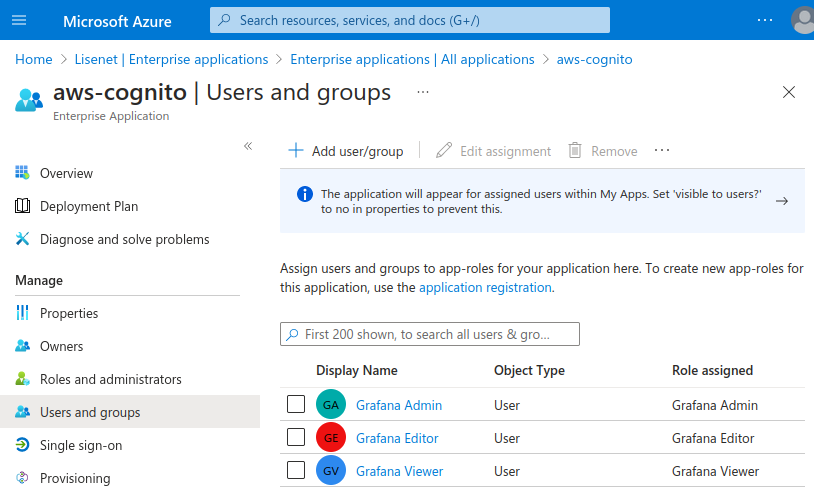The image size is (814, 503).
Task: Open Single sign-on in sidebar
Action: point(81,445)
